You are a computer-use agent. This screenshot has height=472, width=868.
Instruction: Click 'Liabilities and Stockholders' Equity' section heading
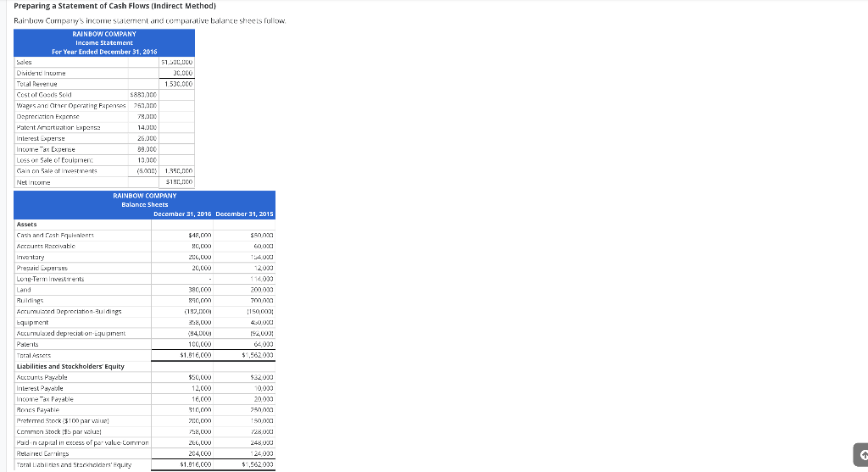tap(70, 366)
